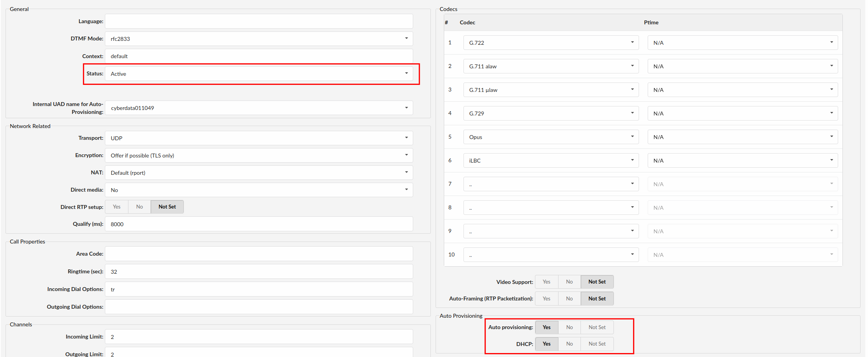The width and height of the screenshot is (868, 357).
Task: Enable Auto-Framing with Yes
Action: pyautogui.click(x=546, y=299)
